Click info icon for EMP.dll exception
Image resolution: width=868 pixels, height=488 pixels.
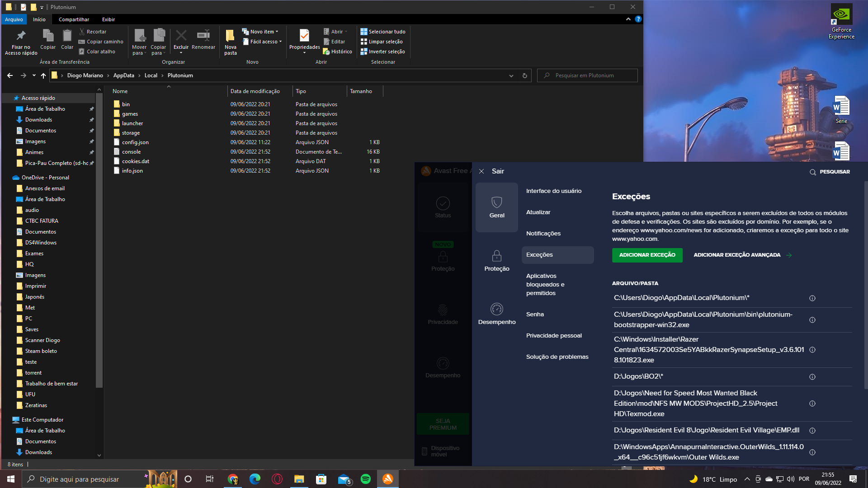point(812,431)
